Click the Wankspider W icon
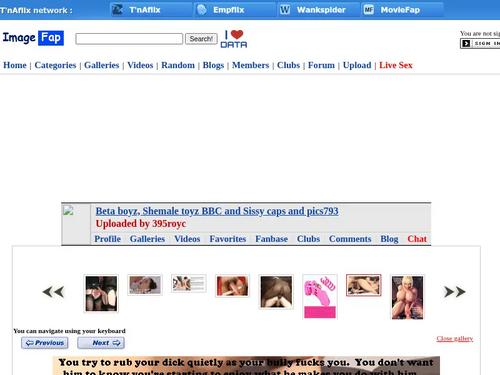This screenshot has width=500, height=375. (285, 9)
